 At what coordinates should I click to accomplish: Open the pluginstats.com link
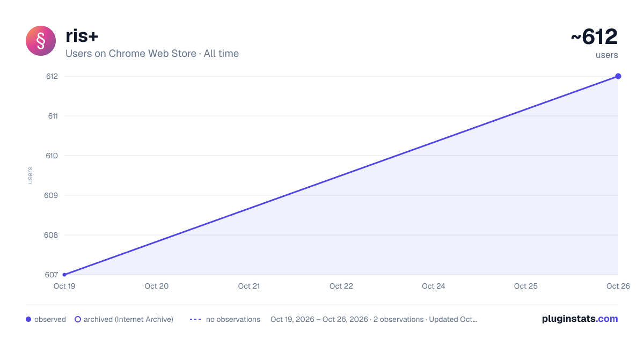point(580,319)
